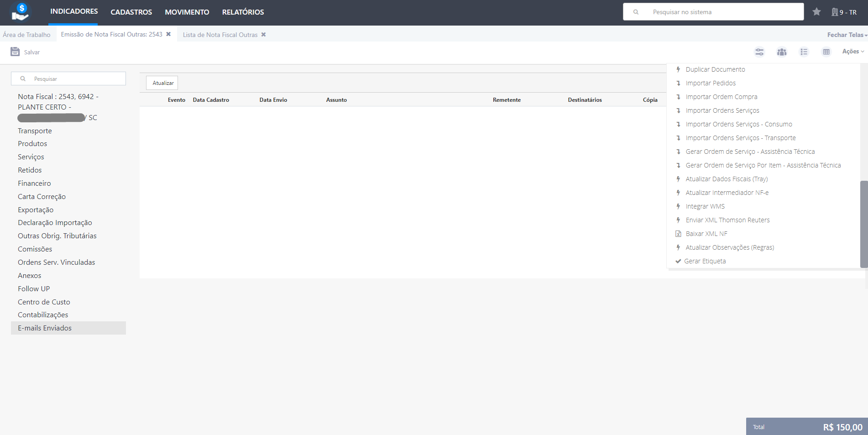Open the Comissões section
868x435 pixels.
pyautogui.click(x=35, y=249)
